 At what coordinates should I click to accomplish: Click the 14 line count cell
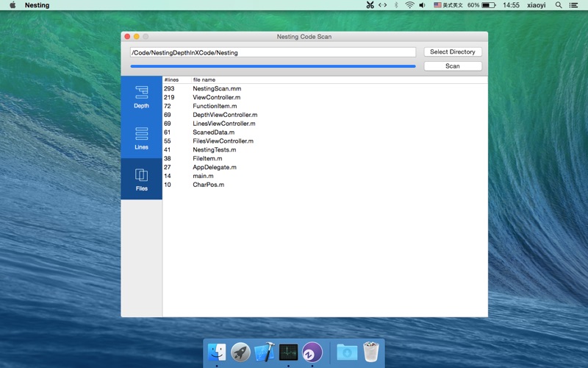point(168,176)
